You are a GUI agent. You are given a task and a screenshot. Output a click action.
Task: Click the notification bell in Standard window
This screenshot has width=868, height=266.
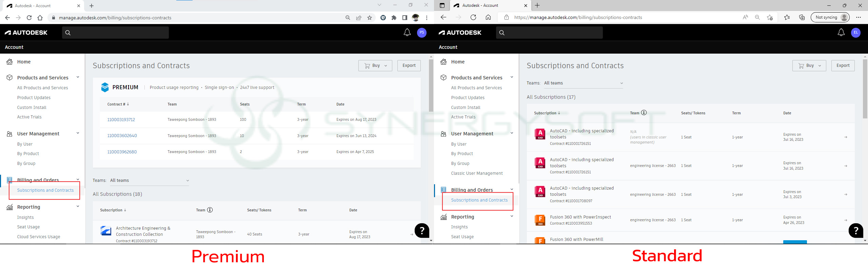(x=841, y=33)
